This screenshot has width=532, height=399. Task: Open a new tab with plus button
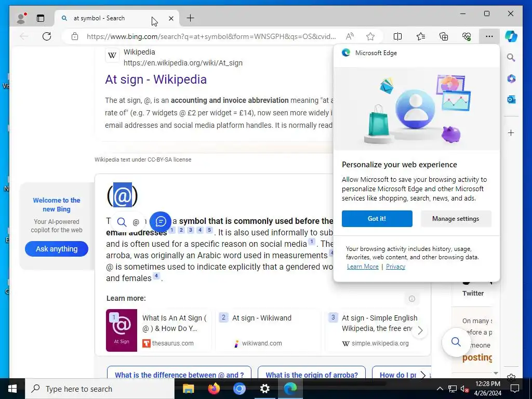(x=191, y=18)
